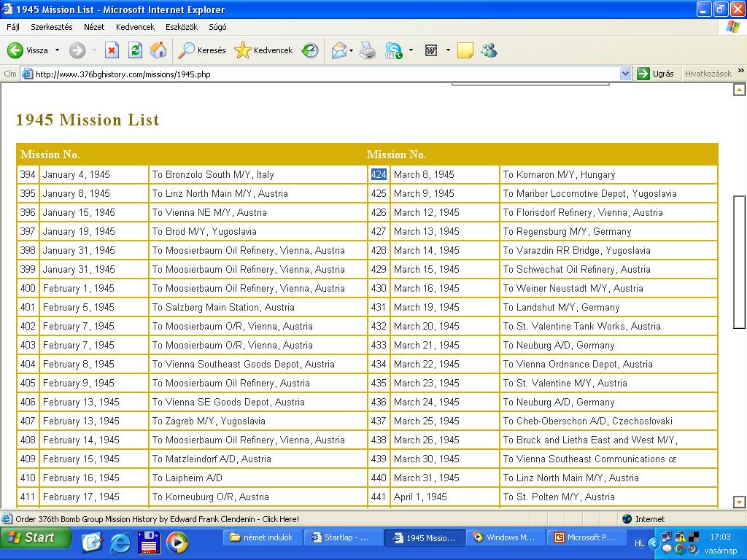The height and width of the screenshot is (560, 747).
Task: Open the Súgó menu
Action: tap(217, 27)
